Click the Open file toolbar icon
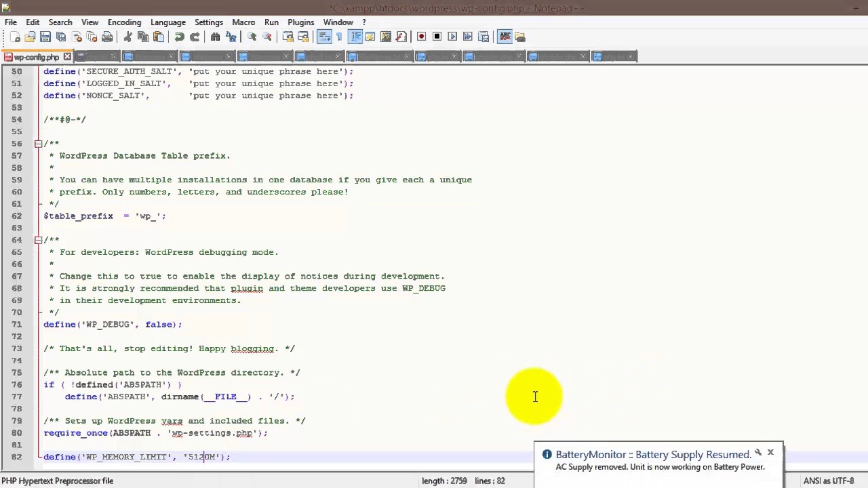 point(30,37)
